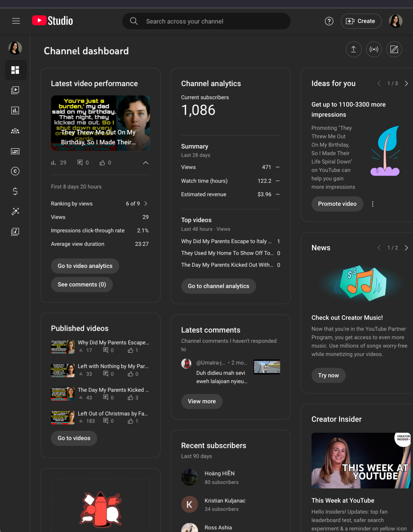
Task: Click Go to channel analytics button
Action: click(x=218, y=286)
